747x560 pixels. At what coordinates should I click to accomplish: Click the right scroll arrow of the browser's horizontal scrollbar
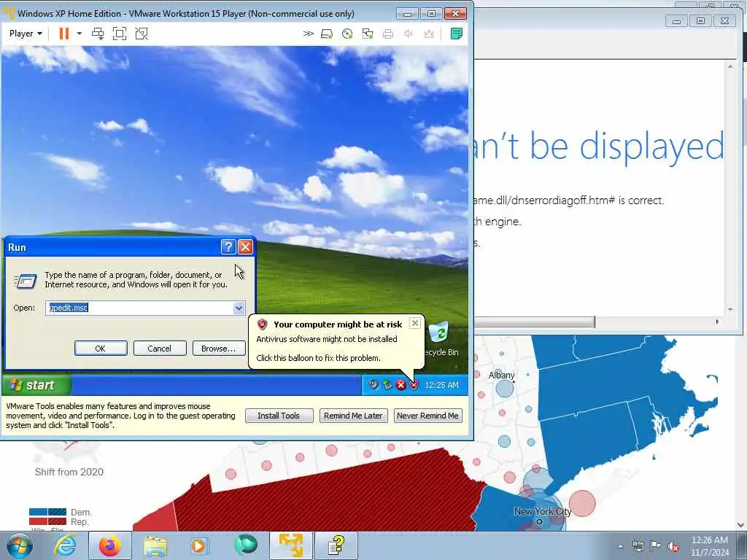[x=718, y=322]
